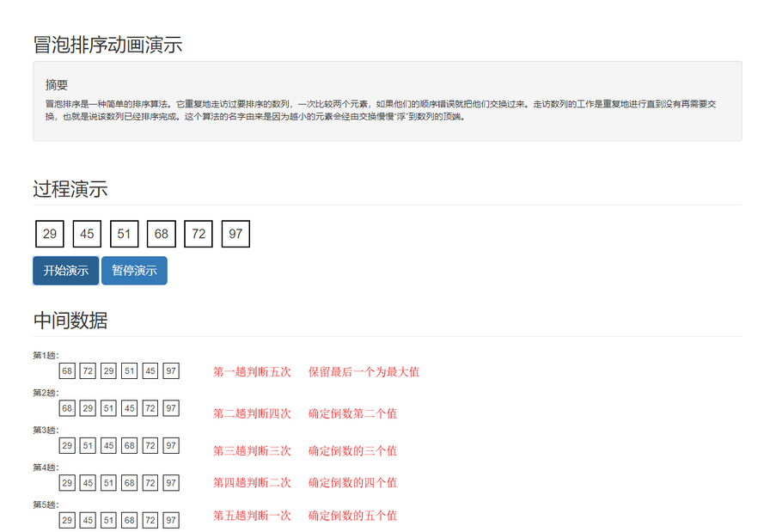764x532 pixels.
Task: Select the 51 box in 过程演示
Action: (124, 235)
